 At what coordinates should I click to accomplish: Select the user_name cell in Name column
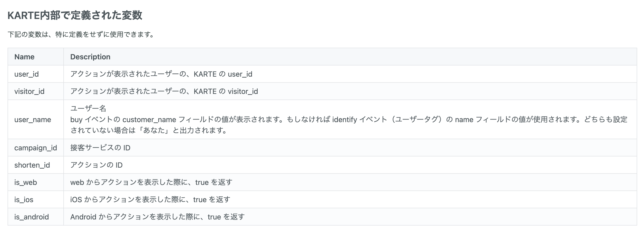click(x=32, y=119)
